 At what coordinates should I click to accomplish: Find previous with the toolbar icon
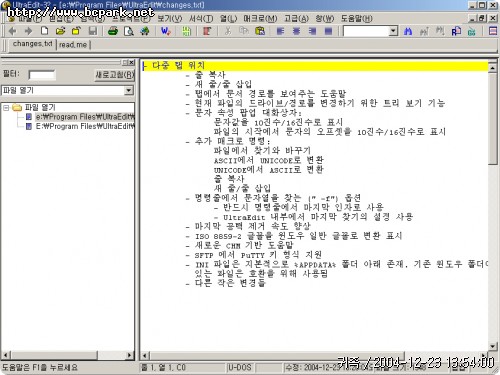pos(424,31)
